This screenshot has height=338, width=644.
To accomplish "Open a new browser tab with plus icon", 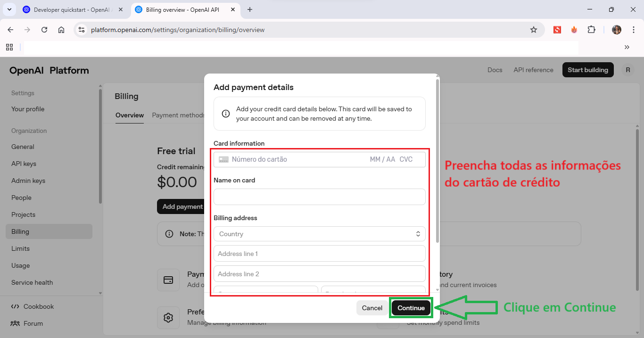I will click(250, 9).
